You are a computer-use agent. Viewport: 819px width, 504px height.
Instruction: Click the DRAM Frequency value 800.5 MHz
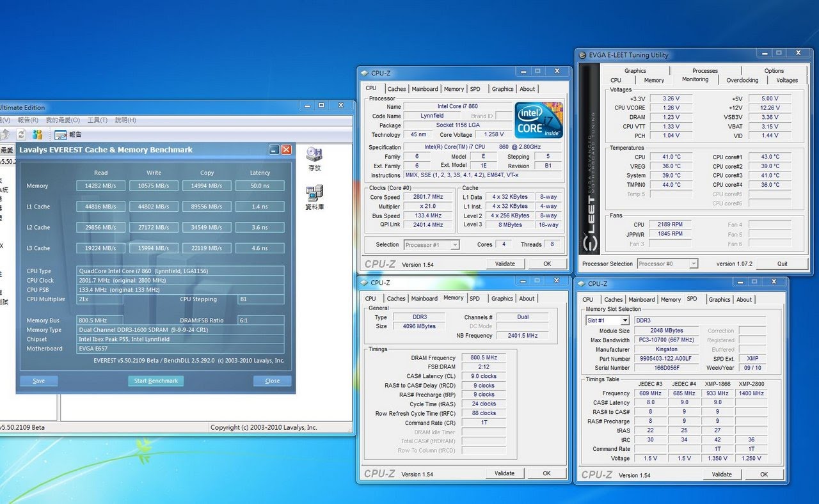[484, 358]
